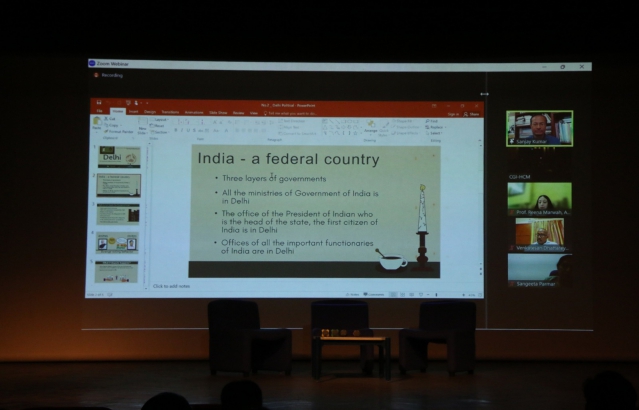Switch to the Insert tab
This screenshot has width=639, height=410.
134,112
